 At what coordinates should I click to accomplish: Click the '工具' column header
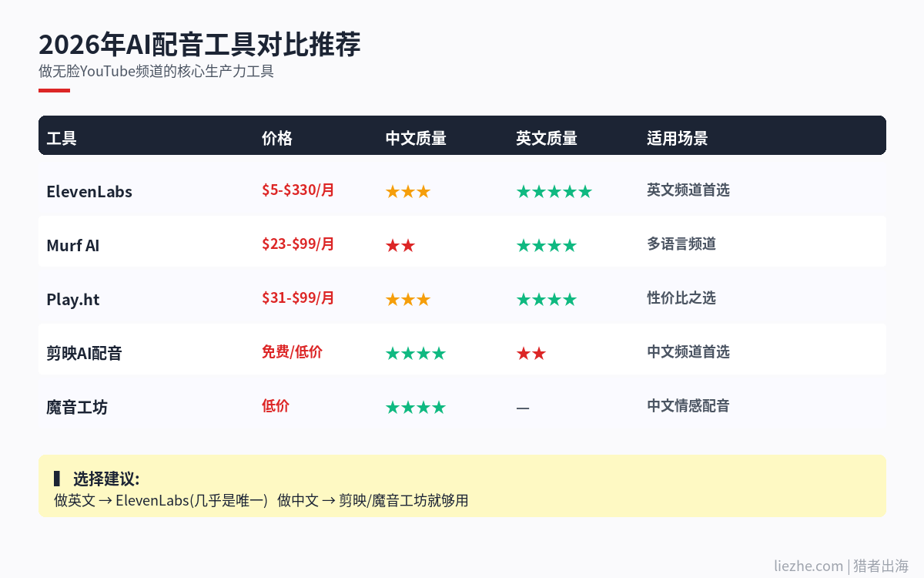tap(62, 139)
